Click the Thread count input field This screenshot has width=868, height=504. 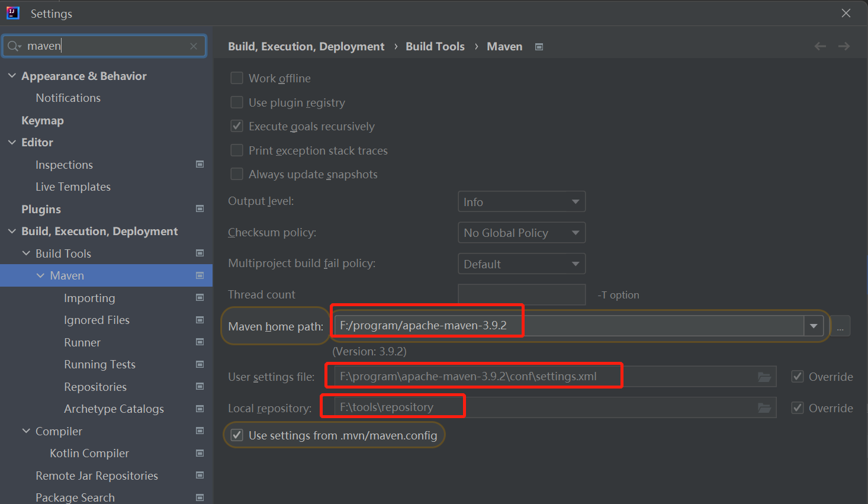click(x=522, y=294)
